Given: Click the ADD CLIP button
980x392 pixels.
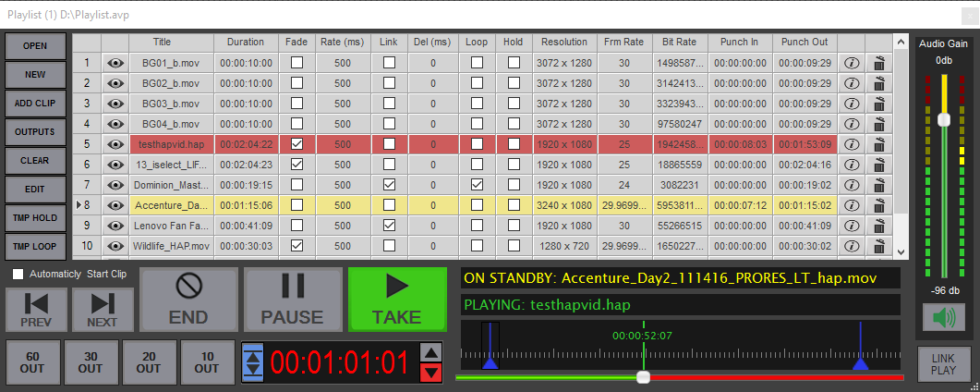Looking at the screenshot, I should tap(35, 104).
